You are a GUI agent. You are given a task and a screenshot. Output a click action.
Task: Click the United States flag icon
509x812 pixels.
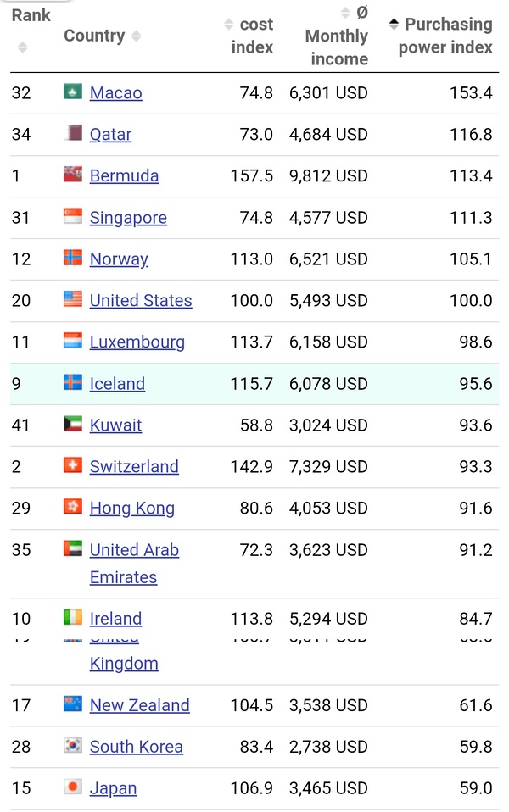(73, 299)
